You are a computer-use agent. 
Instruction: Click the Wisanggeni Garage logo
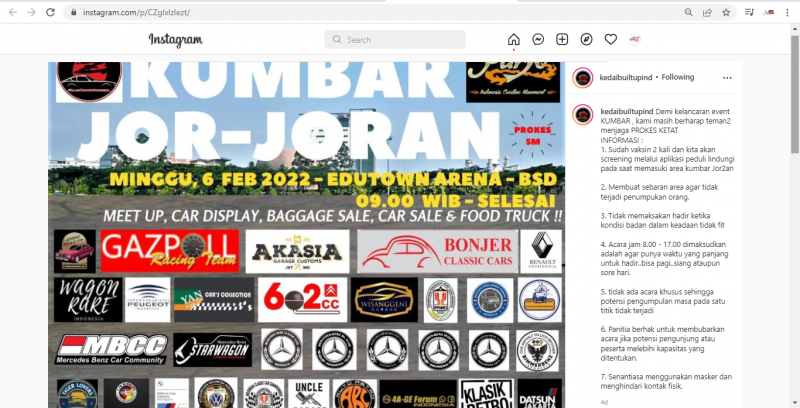click(x=384, y=300)
